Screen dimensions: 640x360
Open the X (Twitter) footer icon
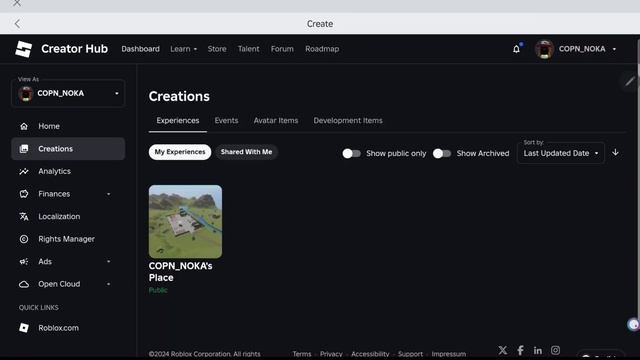[x=503, y=350]
